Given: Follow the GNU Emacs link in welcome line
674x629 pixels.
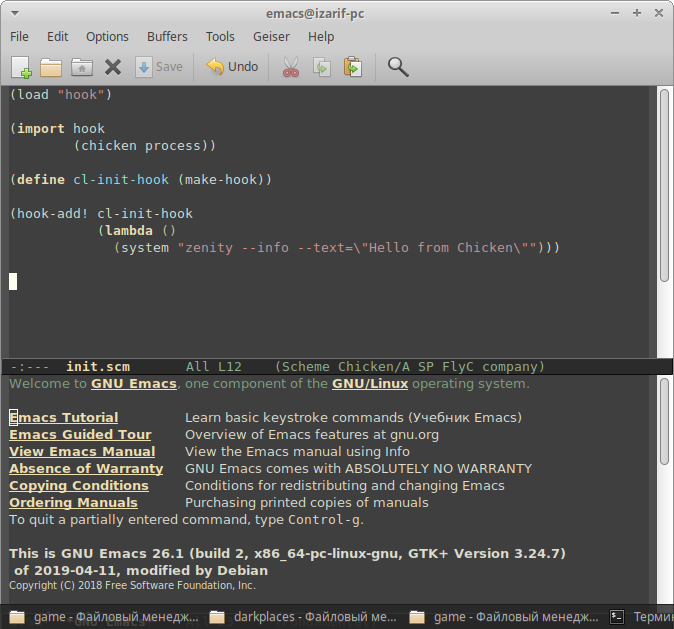Looking at the screenshot, I should [x=134, y=384].
